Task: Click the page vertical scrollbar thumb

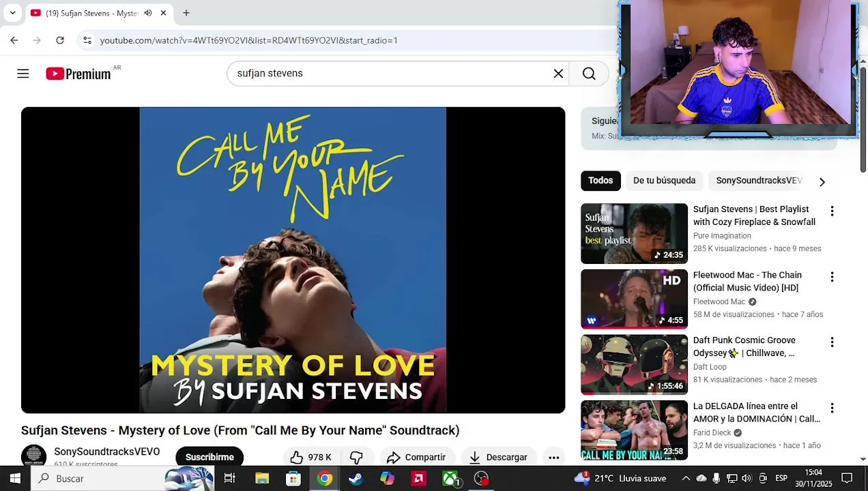Action: tap(863, 119)
